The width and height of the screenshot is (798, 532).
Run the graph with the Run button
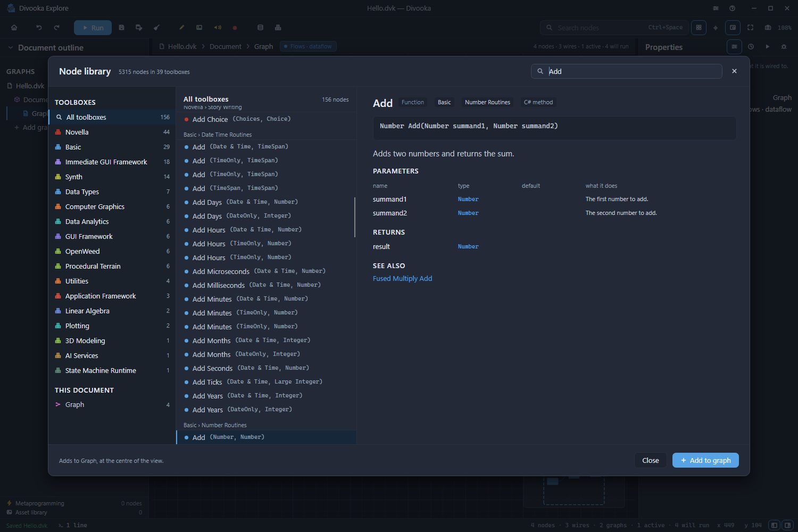click(x=93, y=28)
